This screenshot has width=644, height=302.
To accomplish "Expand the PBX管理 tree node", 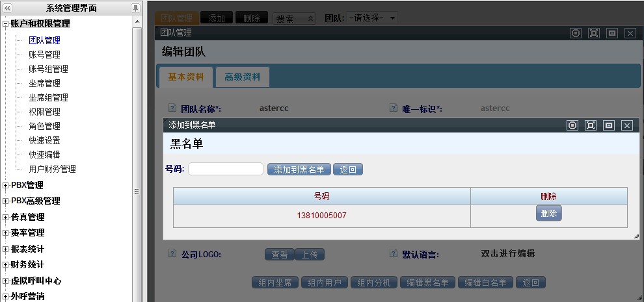I will pyautogui.click(x=6, y=185).
